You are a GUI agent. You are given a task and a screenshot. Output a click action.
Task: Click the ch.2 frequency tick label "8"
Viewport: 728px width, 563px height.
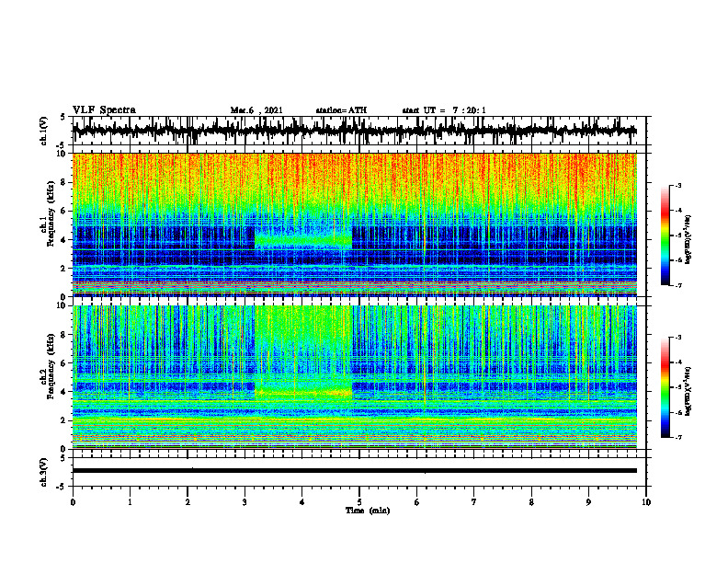(63, 335)
